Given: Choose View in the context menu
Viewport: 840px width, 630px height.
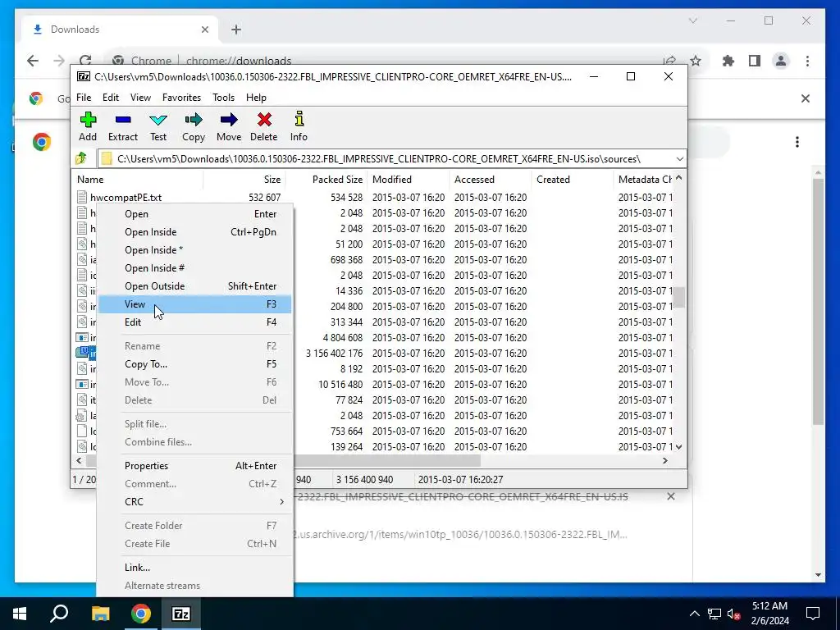Looking at the screenshot, I should 194,304.
